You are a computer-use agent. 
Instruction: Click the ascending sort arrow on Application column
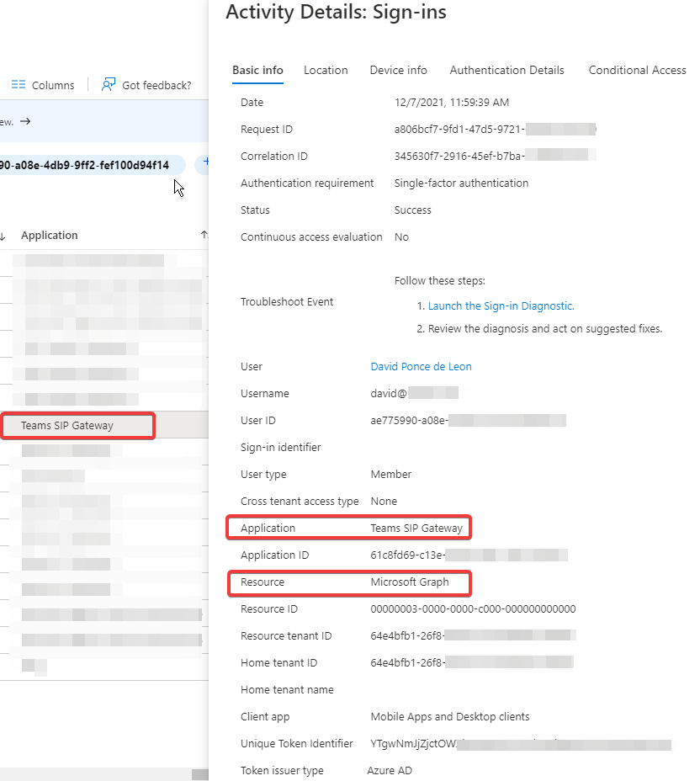point(204,235)
